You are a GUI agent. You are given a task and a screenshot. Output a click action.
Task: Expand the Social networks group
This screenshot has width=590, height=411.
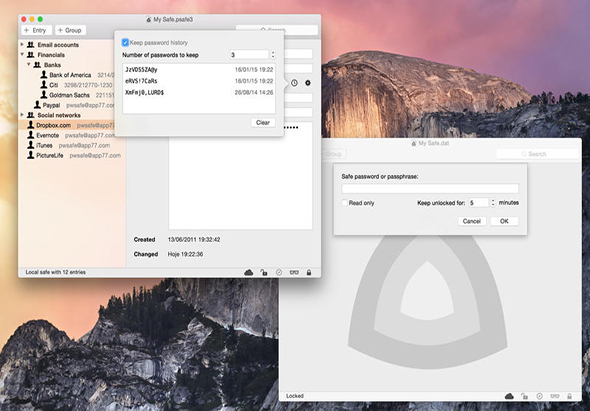pos(22,115)
